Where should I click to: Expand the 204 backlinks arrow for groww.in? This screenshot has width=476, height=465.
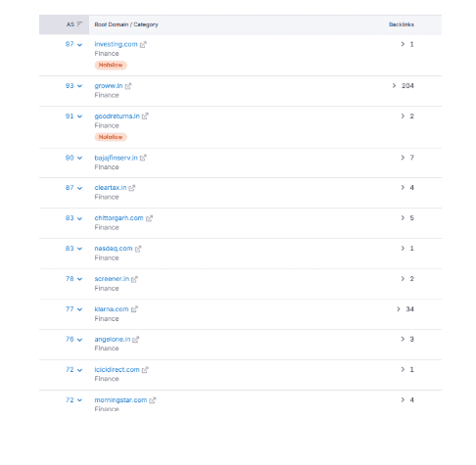tap(394, 85)
